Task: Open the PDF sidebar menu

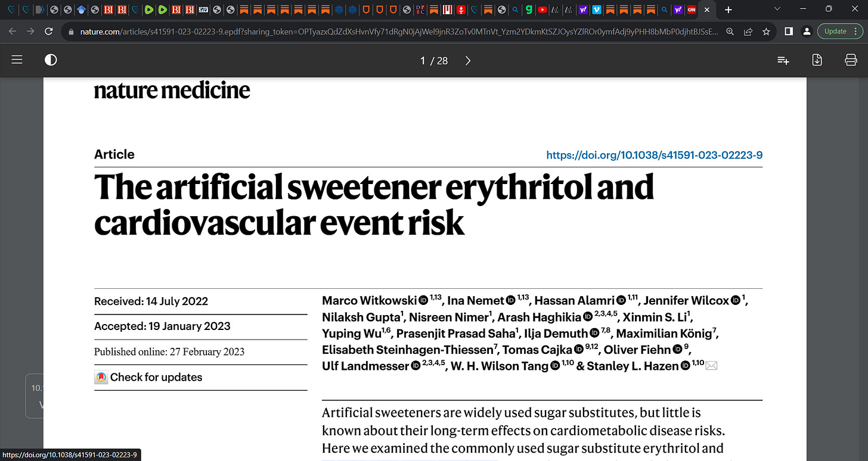Action: click(17, 60)
